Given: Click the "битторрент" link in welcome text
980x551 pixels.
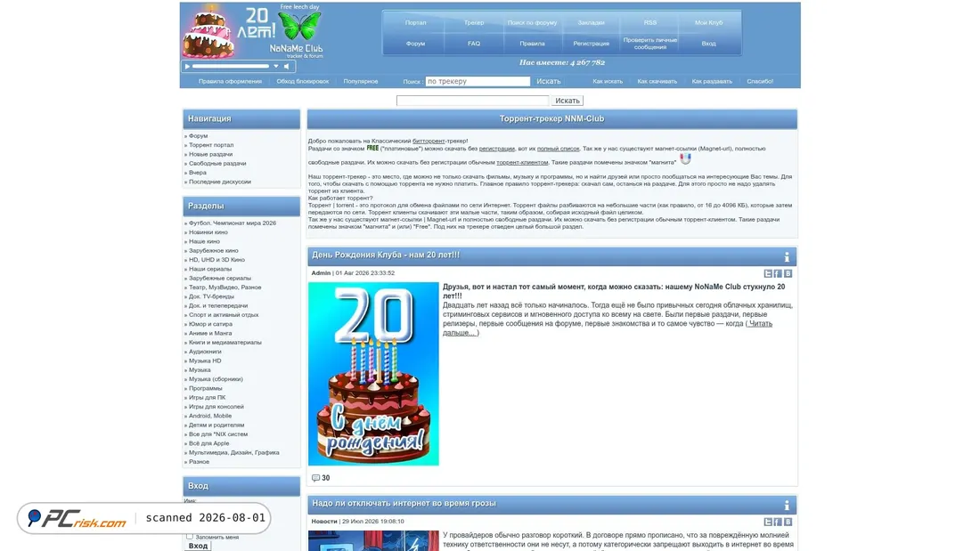Looking at the screenshot, I should pyautogui.click(x=429, y=142).
